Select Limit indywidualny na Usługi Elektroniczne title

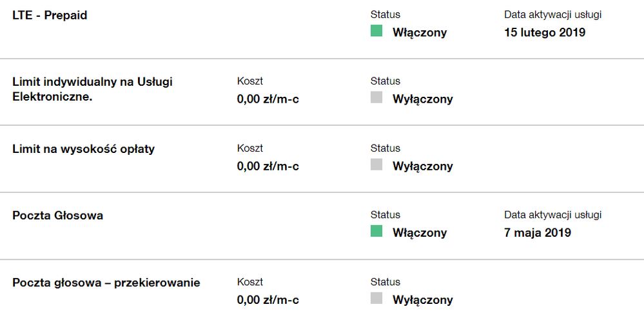(92, 90)
